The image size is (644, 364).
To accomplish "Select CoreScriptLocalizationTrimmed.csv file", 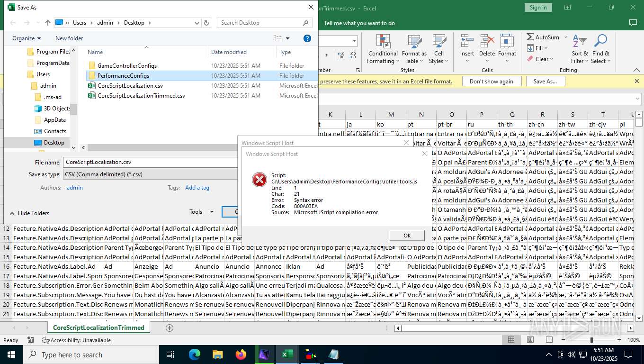I will click(x=141, y=96).
